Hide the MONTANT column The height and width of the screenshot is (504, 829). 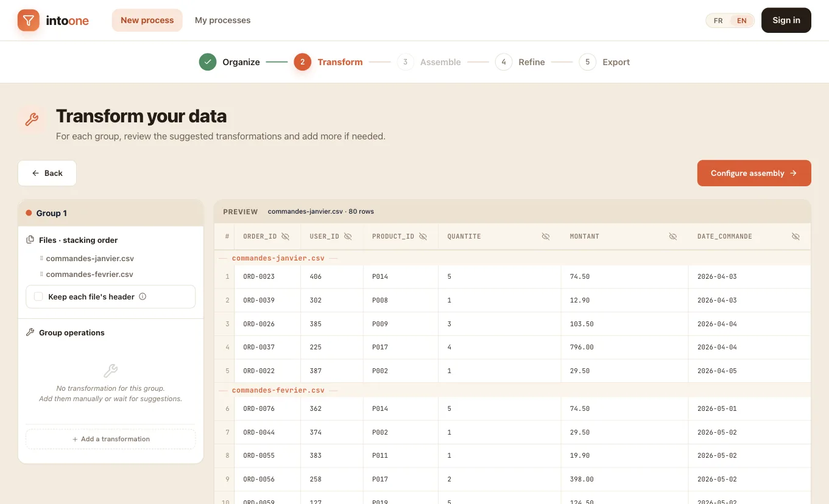click(673, 236)
